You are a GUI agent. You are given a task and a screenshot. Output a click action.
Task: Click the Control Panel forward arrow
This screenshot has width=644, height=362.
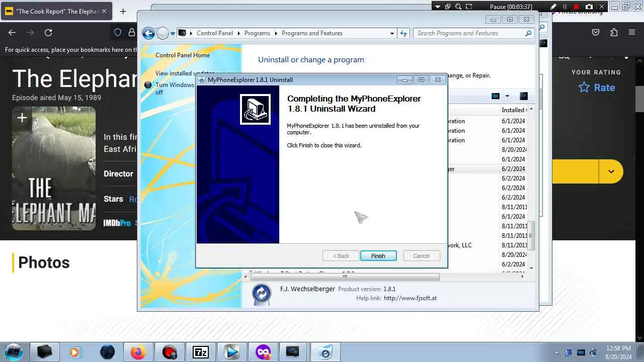[163, 33]
